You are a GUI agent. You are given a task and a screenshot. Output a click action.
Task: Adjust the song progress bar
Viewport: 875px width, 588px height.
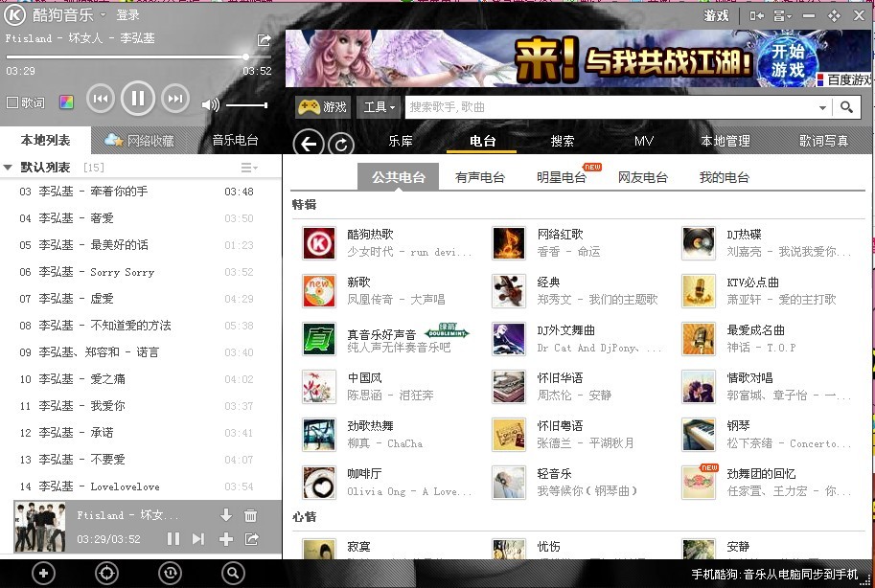coord(138,57)
